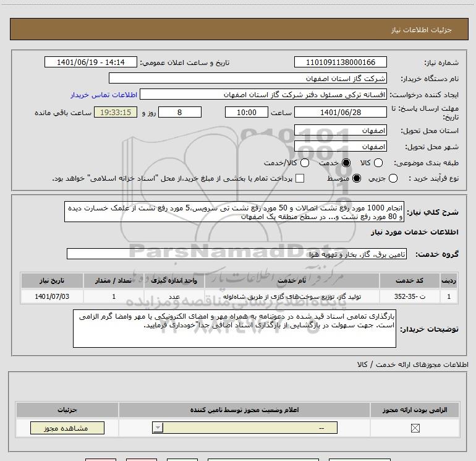Click the جزئیات اطلاعات نیاز title bar
The width and height of the screenshot is (476, 461).
[x=239, y=29]
